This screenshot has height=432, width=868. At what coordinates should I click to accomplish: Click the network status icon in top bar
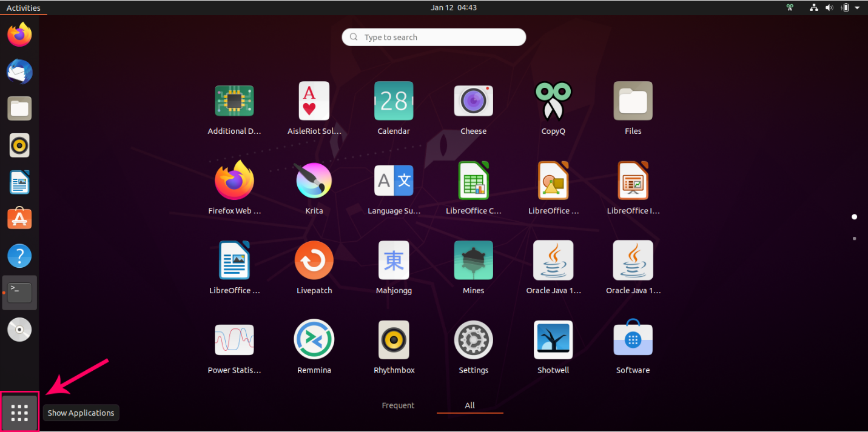point(814,8)
